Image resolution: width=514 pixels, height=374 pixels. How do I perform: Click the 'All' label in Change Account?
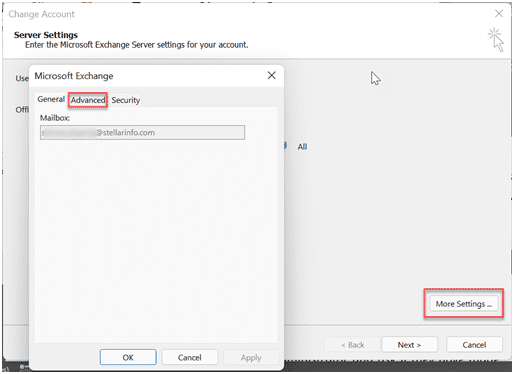tap(302, 147)
